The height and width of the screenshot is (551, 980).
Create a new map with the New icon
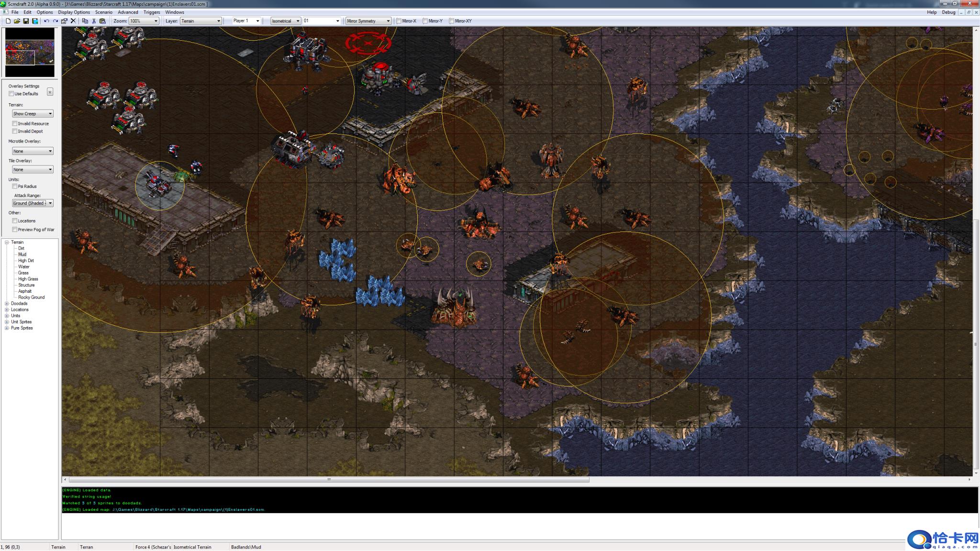pos(8,21)
